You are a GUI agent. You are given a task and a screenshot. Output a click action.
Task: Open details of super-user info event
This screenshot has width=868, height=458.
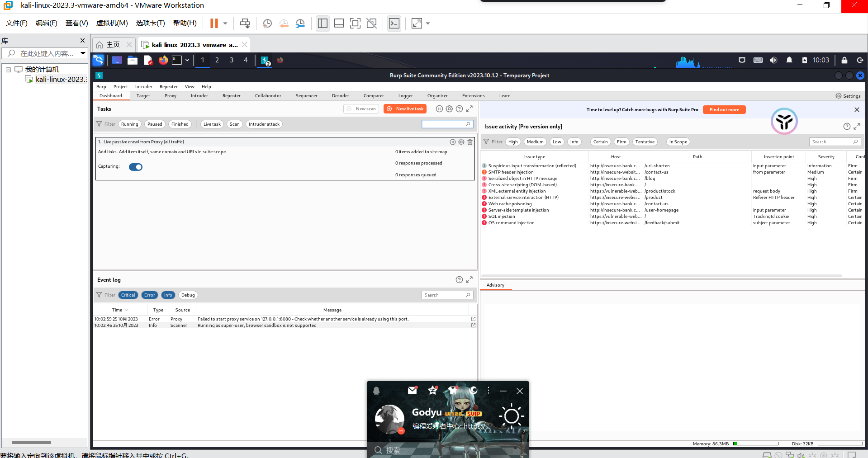(x=473, y=326)
